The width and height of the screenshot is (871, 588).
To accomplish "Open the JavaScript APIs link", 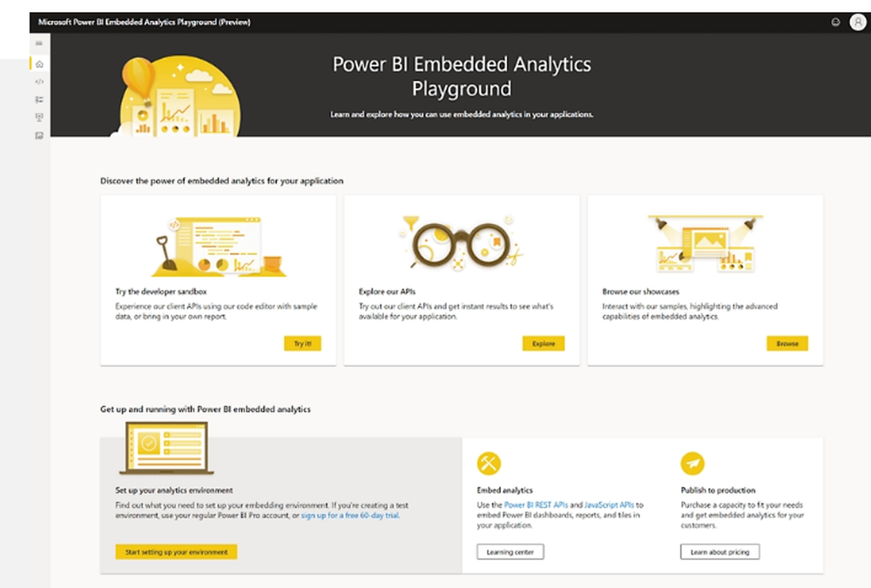I will pyautogui.click(x=609, y=504).
